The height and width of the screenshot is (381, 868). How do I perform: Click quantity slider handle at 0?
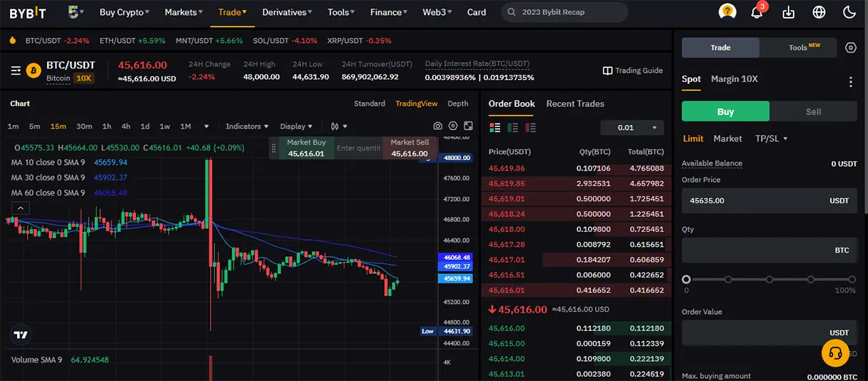(686, 280)
